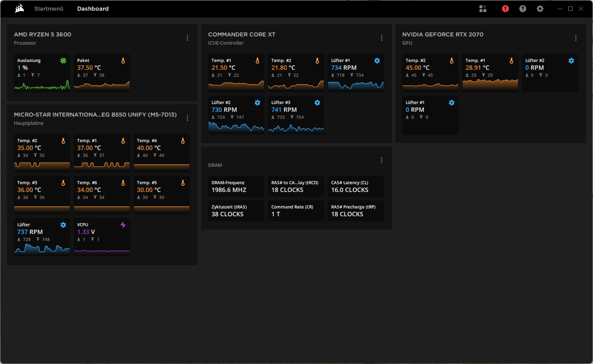The width and height of the screenshot is (593, 364).
Task: Click the COMMANDER CORE XT panel title
Action: (x=241, y=35)
